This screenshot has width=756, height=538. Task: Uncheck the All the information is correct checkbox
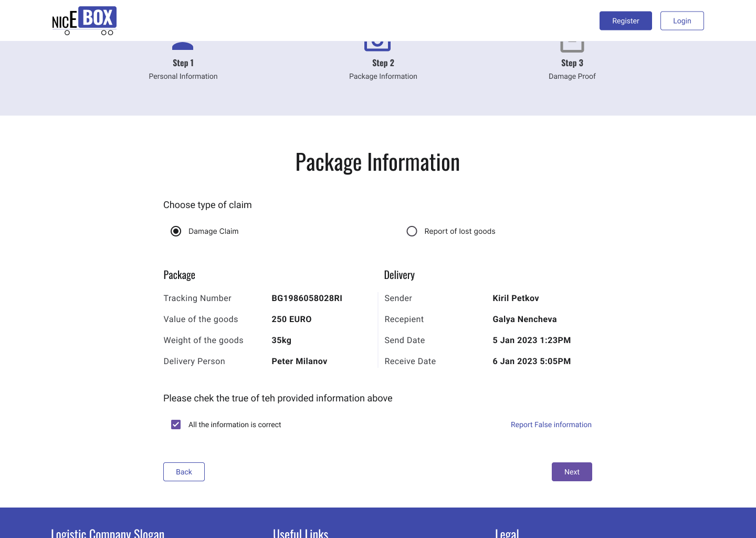pyautogui.click(x=176, y=425)
